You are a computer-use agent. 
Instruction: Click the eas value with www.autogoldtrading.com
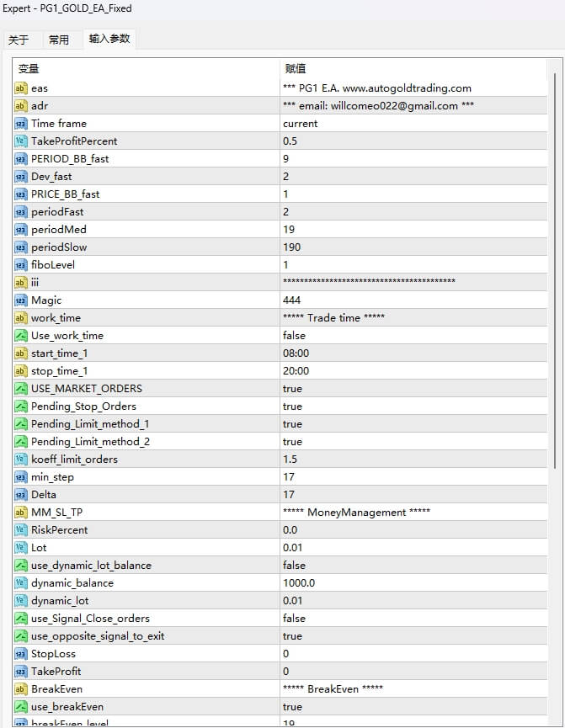pyautogui.click(x=377, y=88)
